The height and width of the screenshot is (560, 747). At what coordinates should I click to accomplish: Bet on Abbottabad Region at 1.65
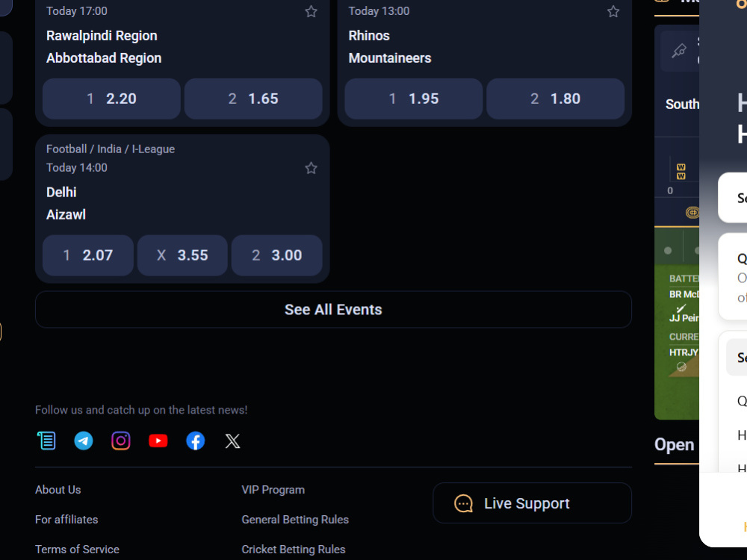(253, 99)
